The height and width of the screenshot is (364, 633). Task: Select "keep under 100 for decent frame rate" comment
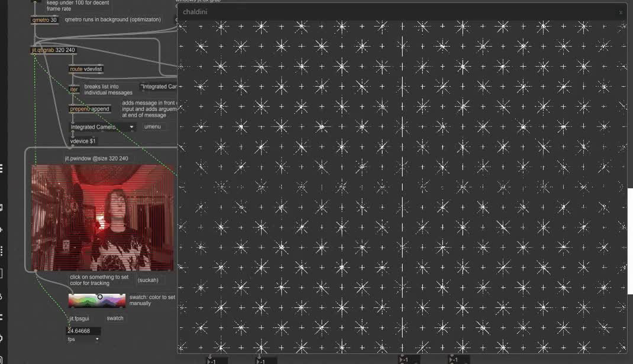[77, 6]
